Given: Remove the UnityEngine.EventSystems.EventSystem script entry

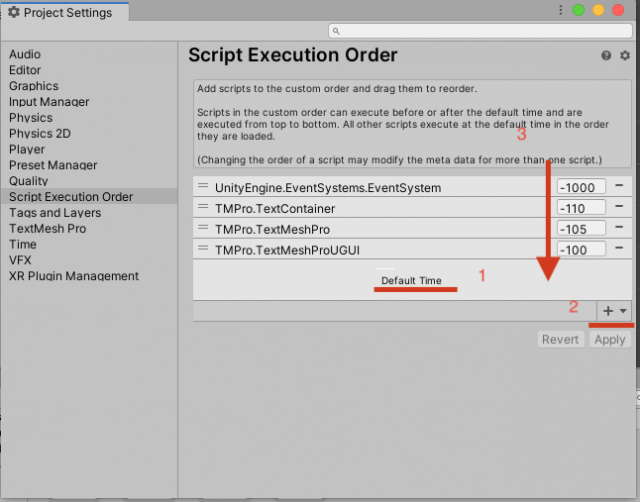Looking at the screenshot, I should [619, 186].
